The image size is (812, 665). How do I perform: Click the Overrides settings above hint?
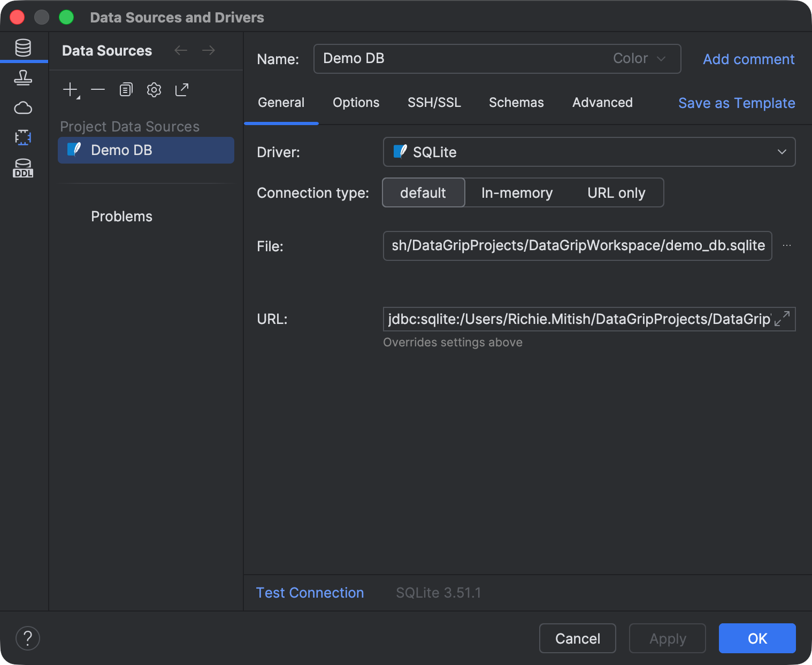click(x=453, y=342)
